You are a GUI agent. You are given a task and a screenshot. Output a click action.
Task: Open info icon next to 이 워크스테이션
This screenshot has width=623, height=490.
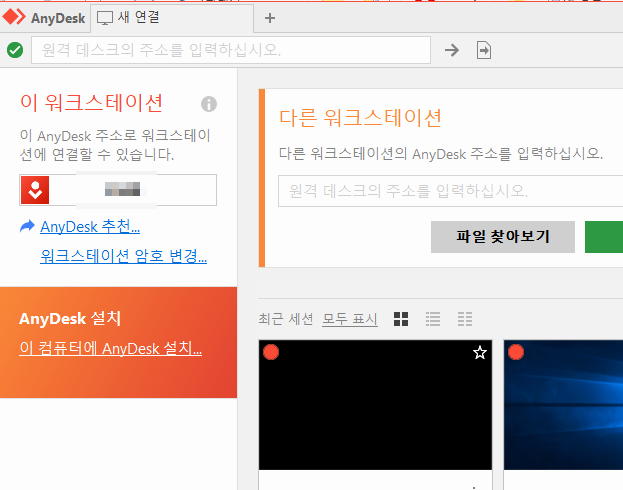[x=209, y=104]
